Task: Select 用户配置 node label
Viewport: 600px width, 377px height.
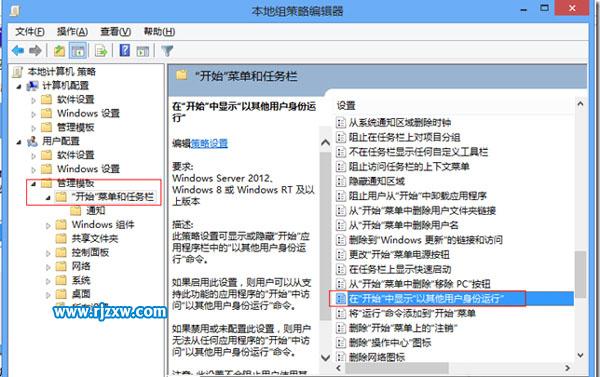Action: 61,141
